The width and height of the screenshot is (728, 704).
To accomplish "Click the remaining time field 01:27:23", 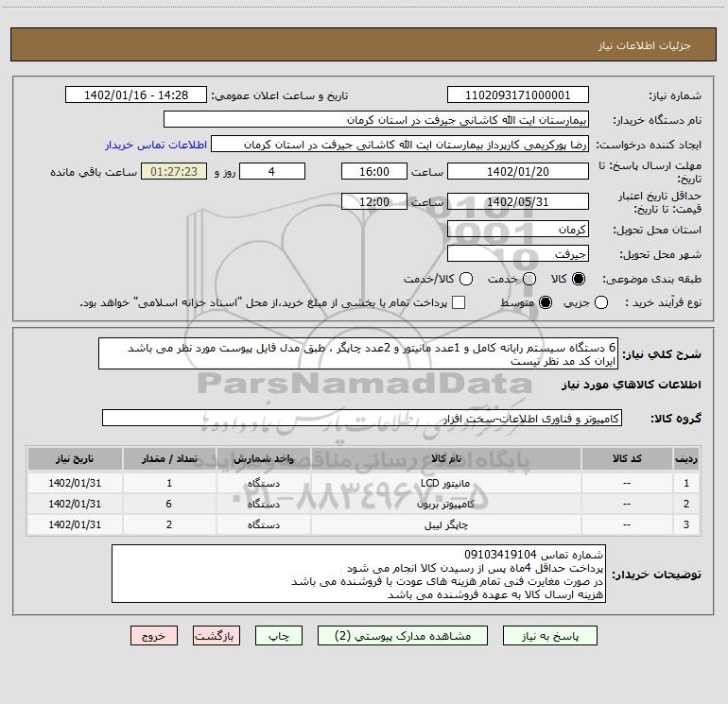I will pyautogui.click(x=174, y=171).
